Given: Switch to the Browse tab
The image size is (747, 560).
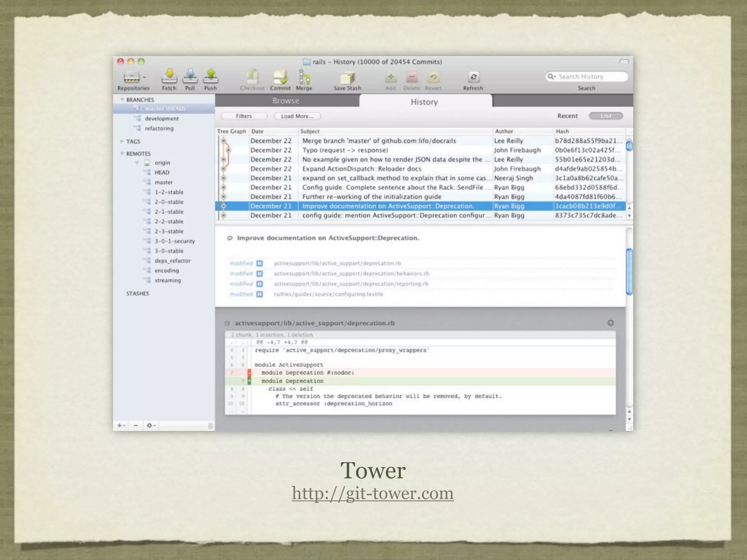Looking at the screenshot, I should [286, 101].
